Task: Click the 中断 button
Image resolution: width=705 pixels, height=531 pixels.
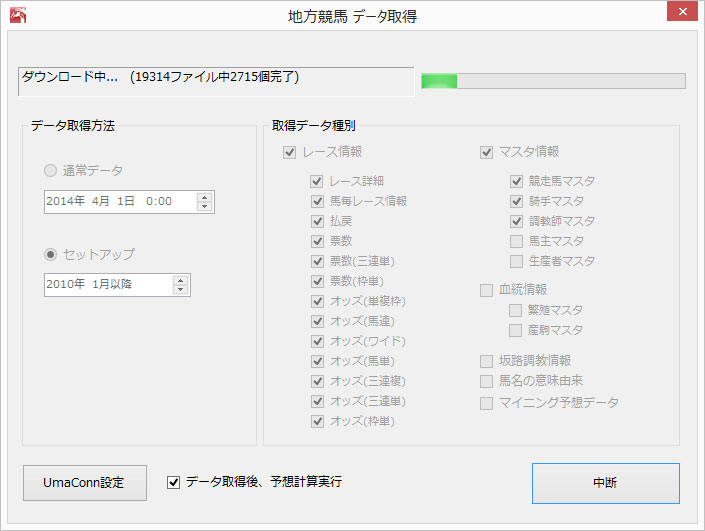Action: [x=606, y=483]
